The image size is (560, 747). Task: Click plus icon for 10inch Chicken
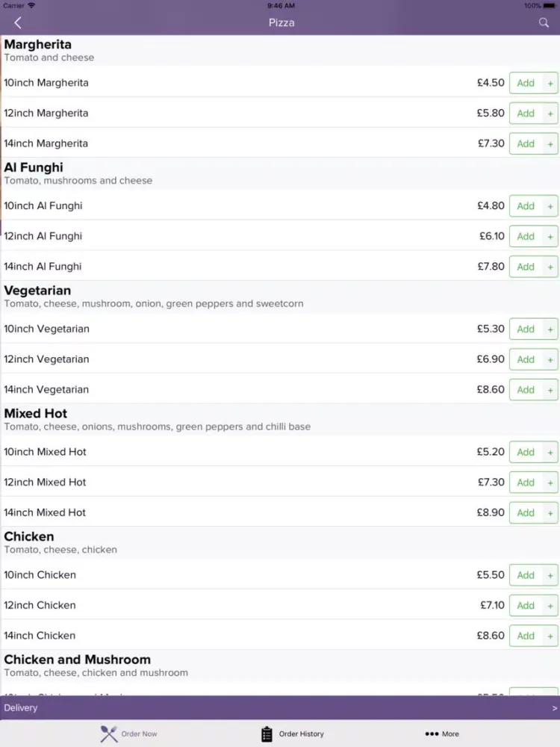[x=550, y=574]
